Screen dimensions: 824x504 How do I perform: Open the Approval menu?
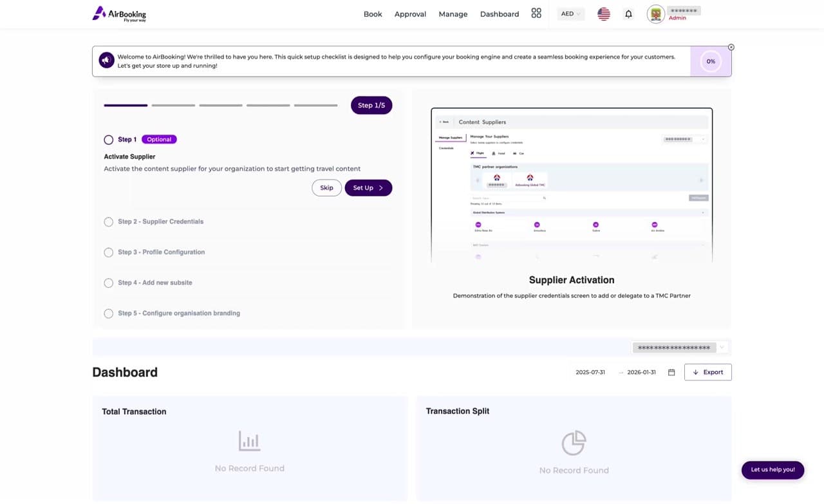point(410,14)
